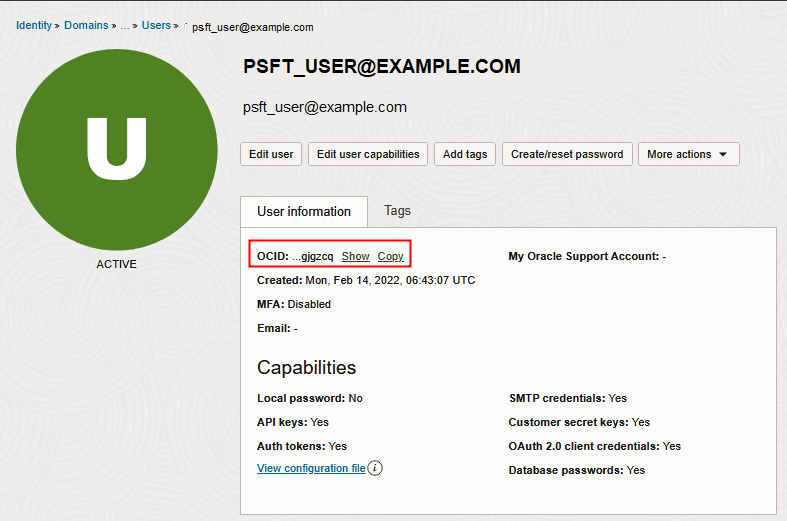The width and height of the screenshot is (787, 521).
Task: Click the configuration file info icon
Action: pos(375,468)
